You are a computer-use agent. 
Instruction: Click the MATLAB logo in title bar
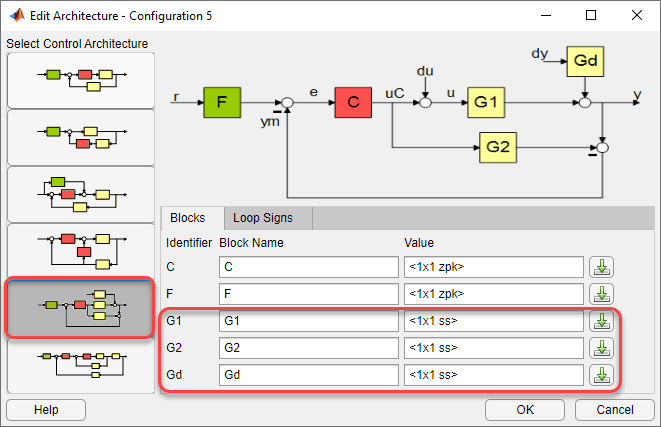point(17,16)
